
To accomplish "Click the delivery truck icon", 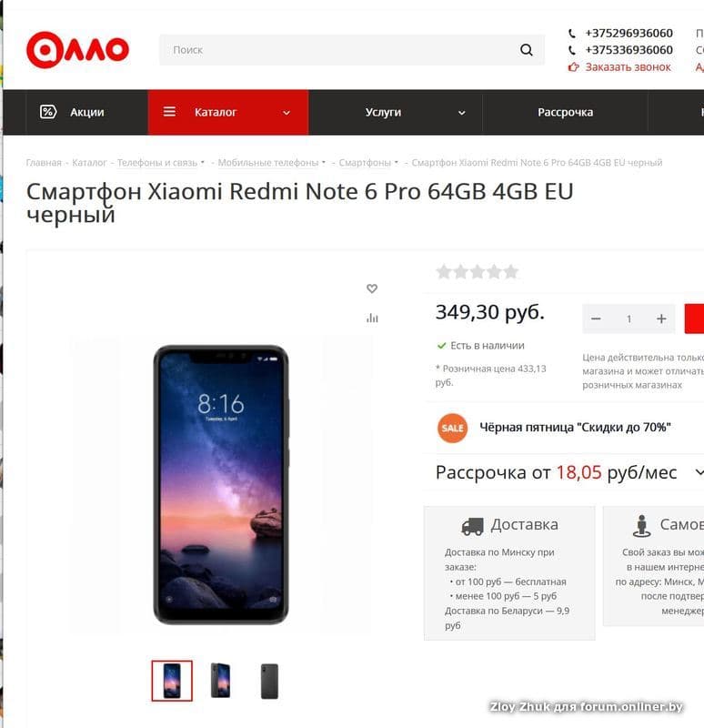I will pyautogui.click(x=472, y=527).
